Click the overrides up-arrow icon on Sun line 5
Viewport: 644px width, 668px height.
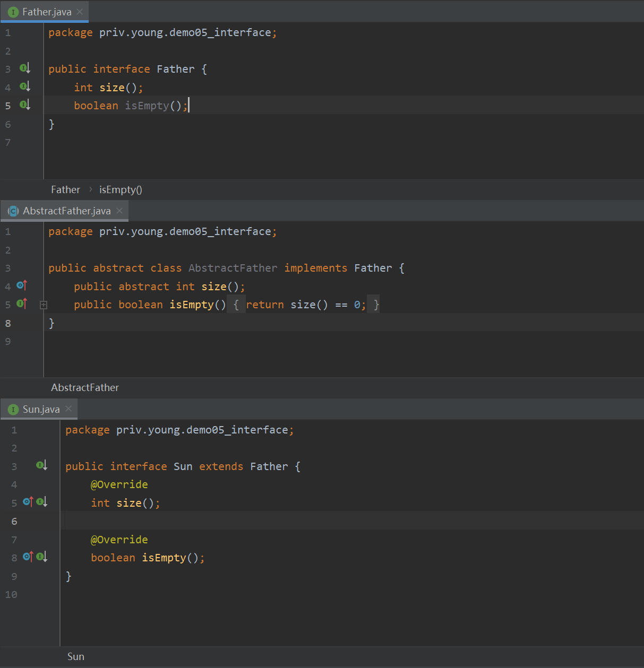28,501
